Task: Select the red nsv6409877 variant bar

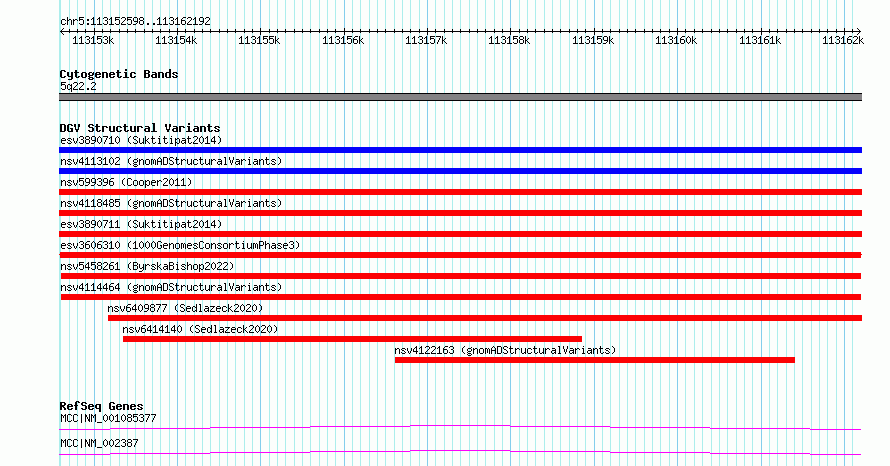Action: pos(485,318)
